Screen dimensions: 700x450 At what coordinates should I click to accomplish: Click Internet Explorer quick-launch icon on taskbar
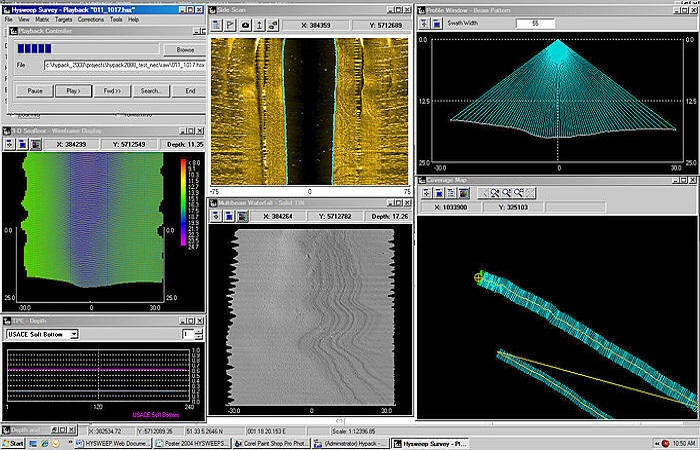click(x=44, y=444)
